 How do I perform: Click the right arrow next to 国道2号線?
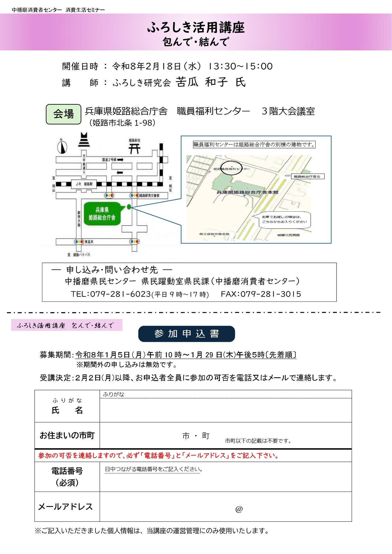pyautogui.click(x=120, y=160)
